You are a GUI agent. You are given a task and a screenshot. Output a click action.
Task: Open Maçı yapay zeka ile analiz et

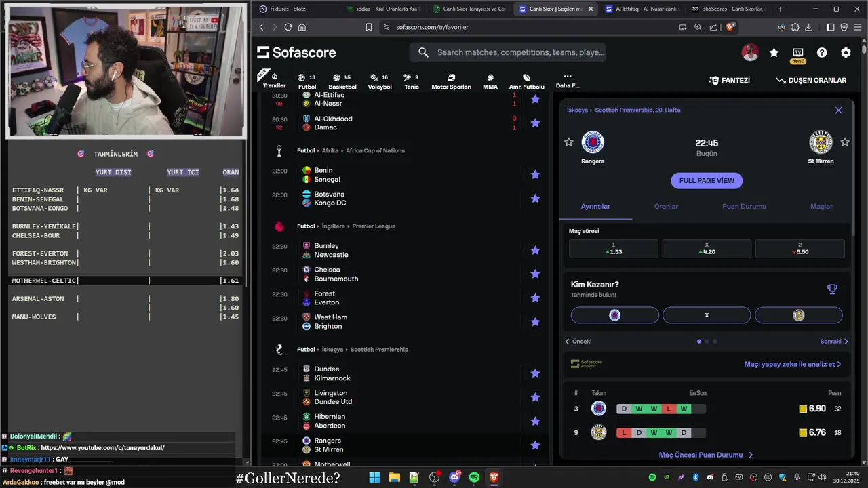click(792, 364)
